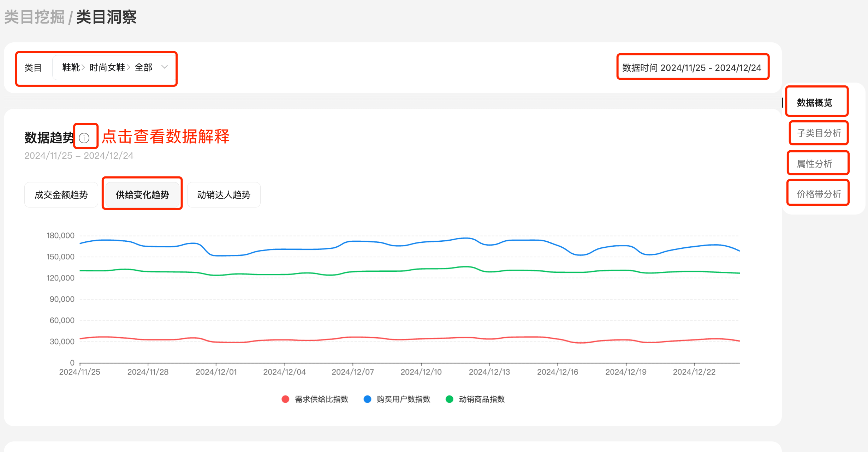
Task: Click 鞋靴 in category cascader
Action: click(x=71, y=67)
